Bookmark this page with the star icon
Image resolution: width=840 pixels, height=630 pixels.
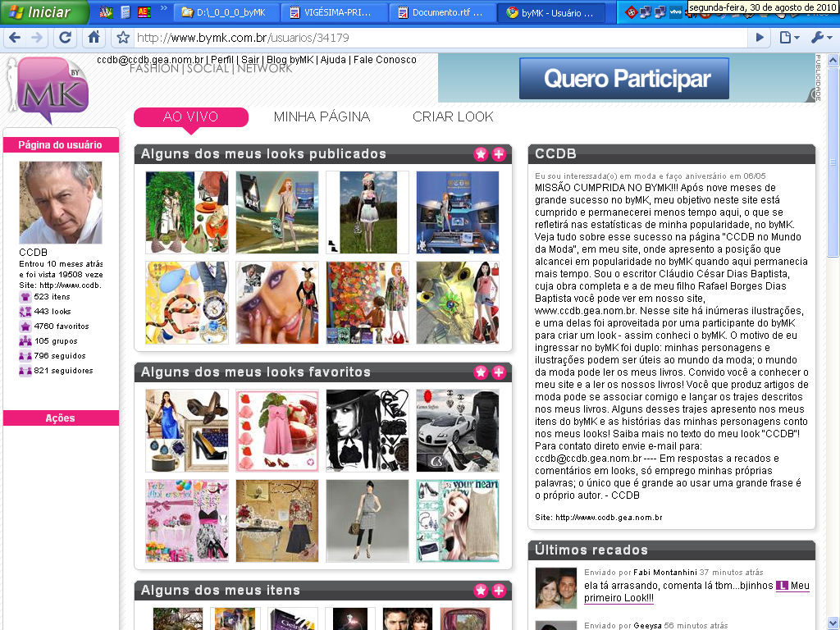pos(123,38)
